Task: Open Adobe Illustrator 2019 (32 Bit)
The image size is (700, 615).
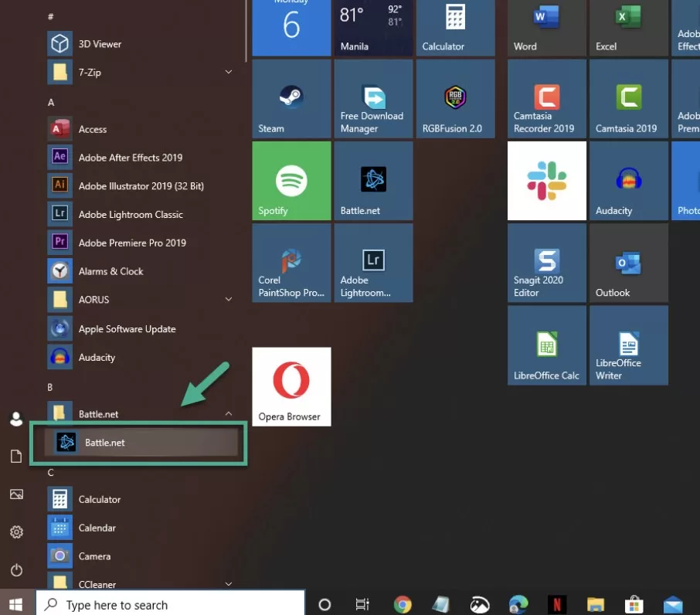Action: pos(141,186)
